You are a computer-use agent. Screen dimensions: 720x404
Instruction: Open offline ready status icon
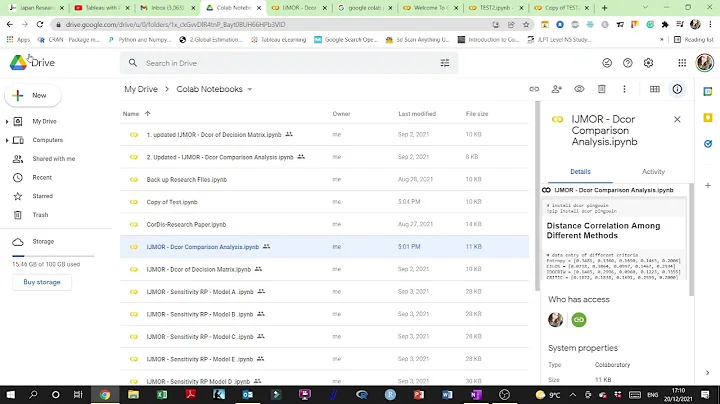click(x=607, y=63)
